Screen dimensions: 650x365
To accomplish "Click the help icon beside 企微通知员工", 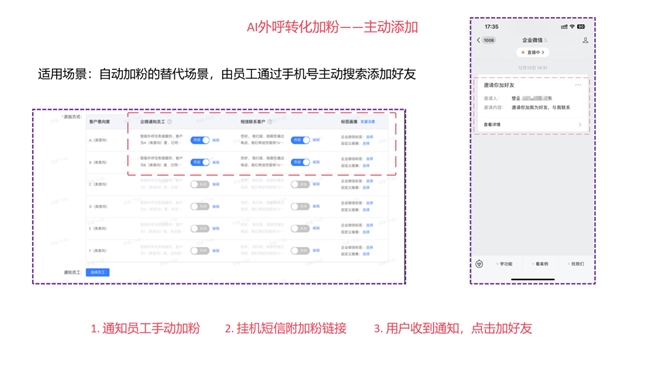I will click(x=170, y=122).
